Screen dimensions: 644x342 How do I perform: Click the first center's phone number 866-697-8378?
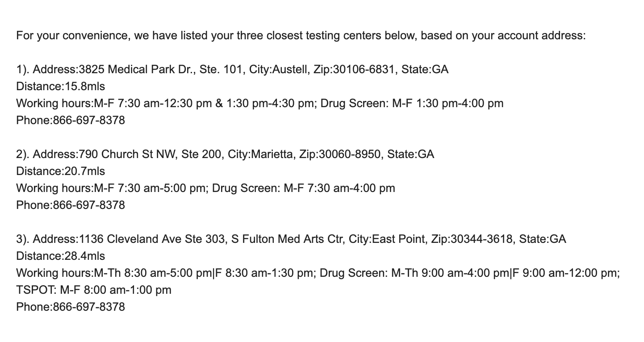pyautogui.click(x=89, y=120)
